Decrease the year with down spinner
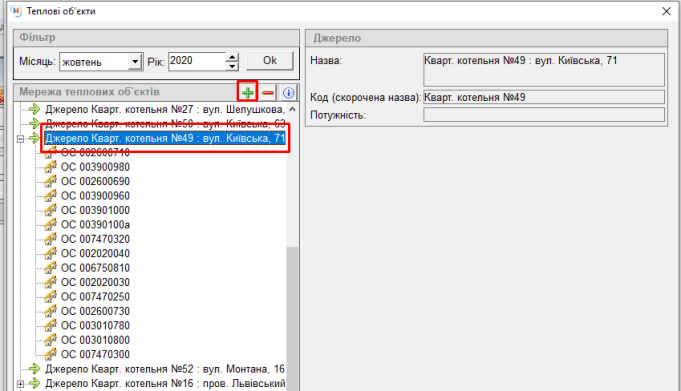 pyautogui.click(x=232, y=66)
